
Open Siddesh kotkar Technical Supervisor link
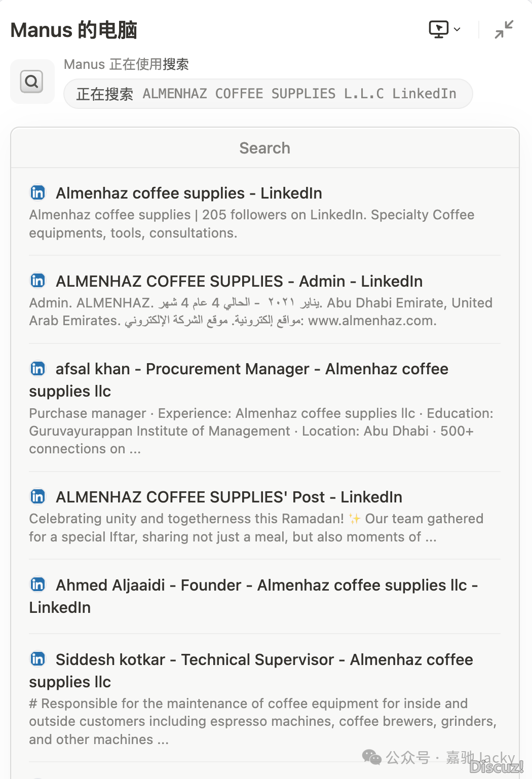click(x=264, y=659)
